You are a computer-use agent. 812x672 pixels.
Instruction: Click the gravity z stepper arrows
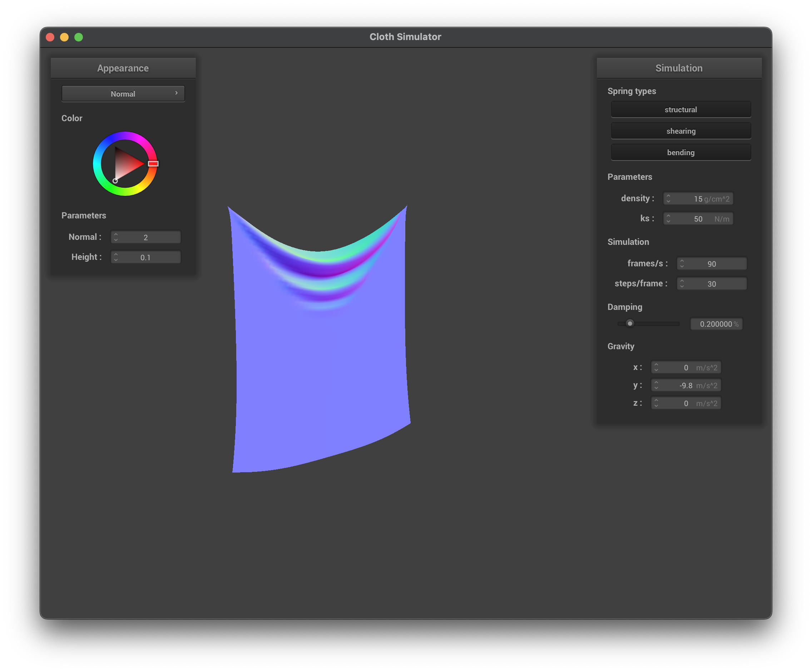click(656, 403)
